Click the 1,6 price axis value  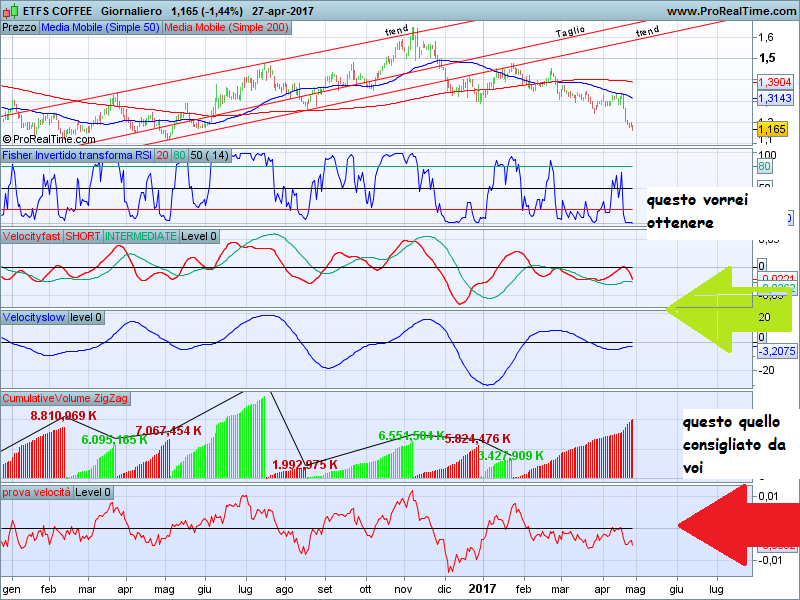click(x=766, y=37)
